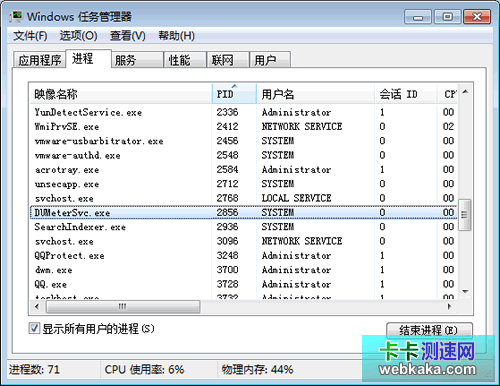Select vmware-usbarbitrator.exe process

(x=243, y=141)
